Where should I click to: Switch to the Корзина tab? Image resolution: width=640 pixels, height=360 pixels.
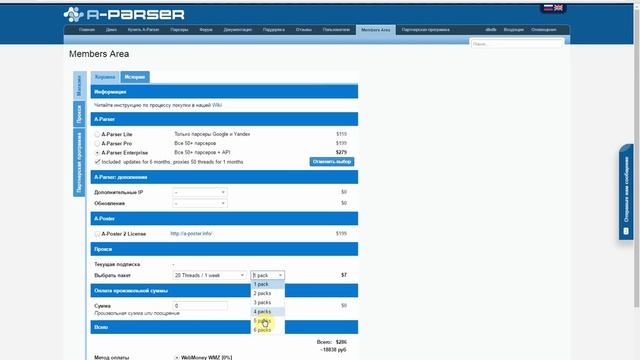(105, 77)
